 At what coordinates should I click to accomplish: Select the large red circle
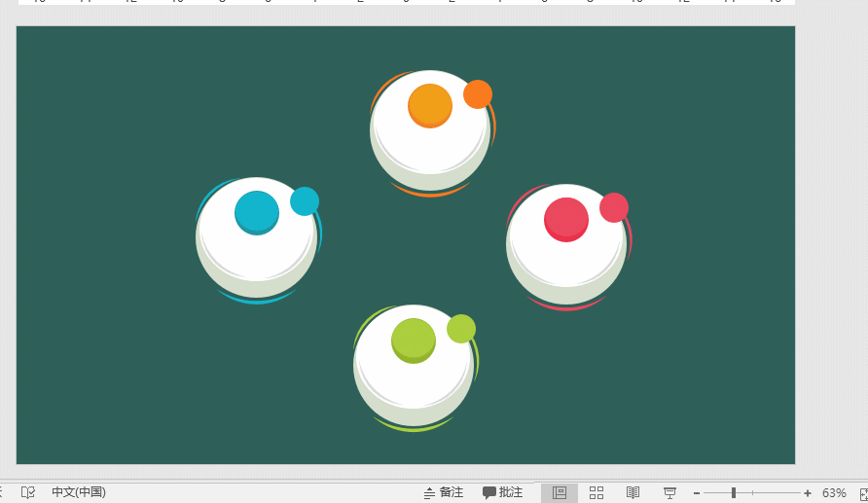pos(566,219)
